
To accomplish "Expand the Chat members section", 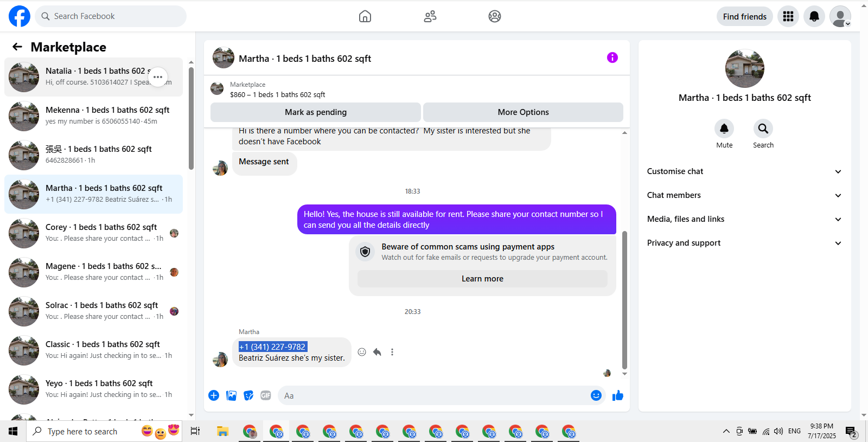I will coord(744,195).
